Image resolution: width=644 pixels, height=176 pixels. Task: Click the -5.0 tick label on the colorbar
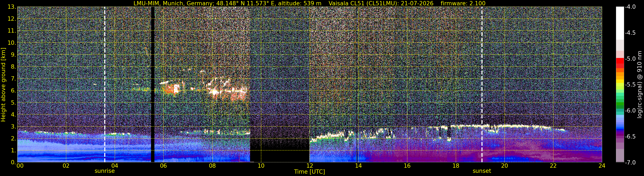[x=630, y=59]
